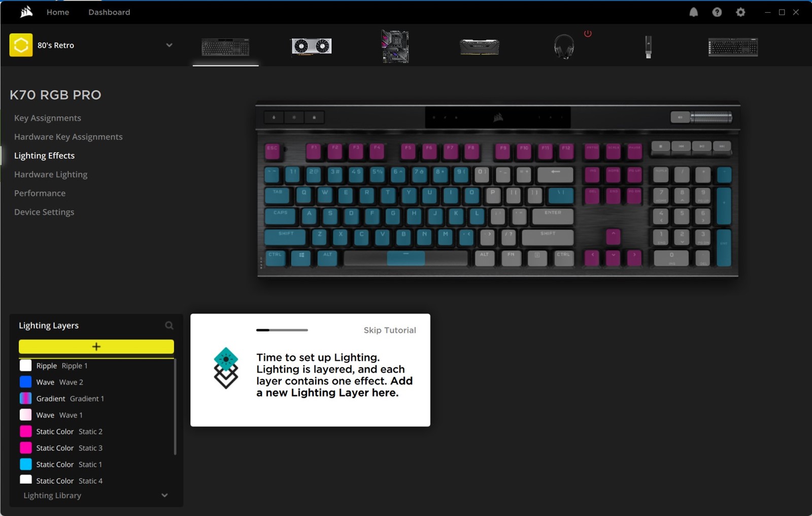Image resolution: width=812 pixels, height=516 pixels.
Task: Select the graphics card device icon
Action: [x=312, y=46]
